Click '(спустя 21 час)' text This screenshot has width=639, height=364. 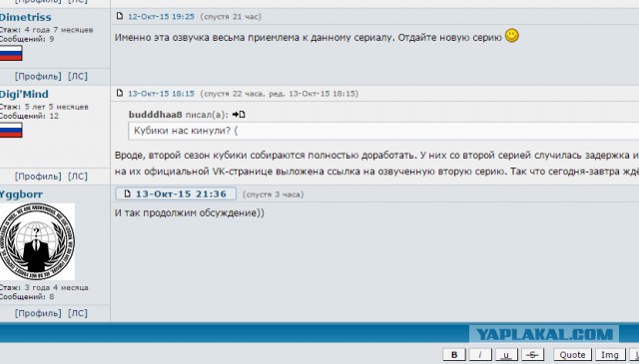pyautogui.click(x=231, y=17)
